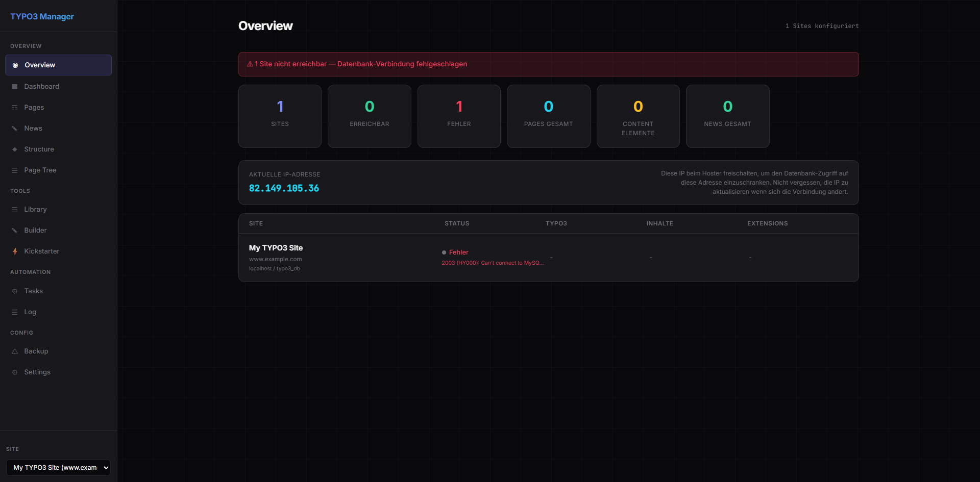Click the red database connection error banner

(x=548, y=64)
